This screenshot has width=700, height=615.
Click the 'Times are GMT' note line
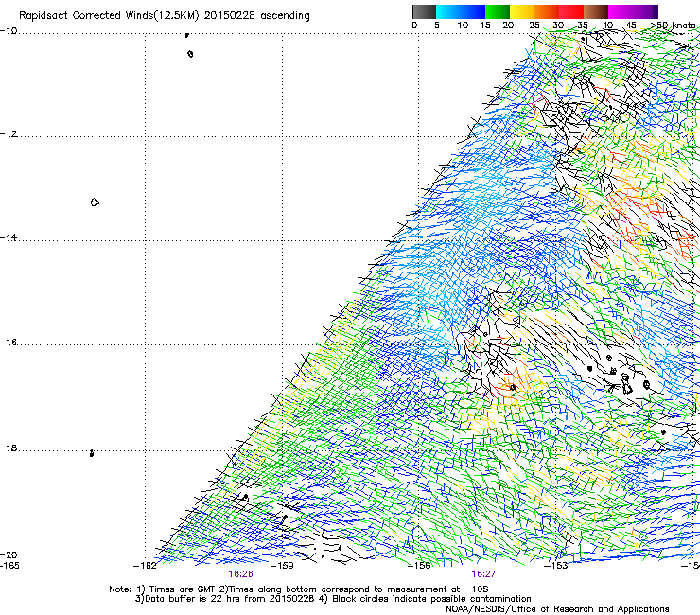(299, 589)
